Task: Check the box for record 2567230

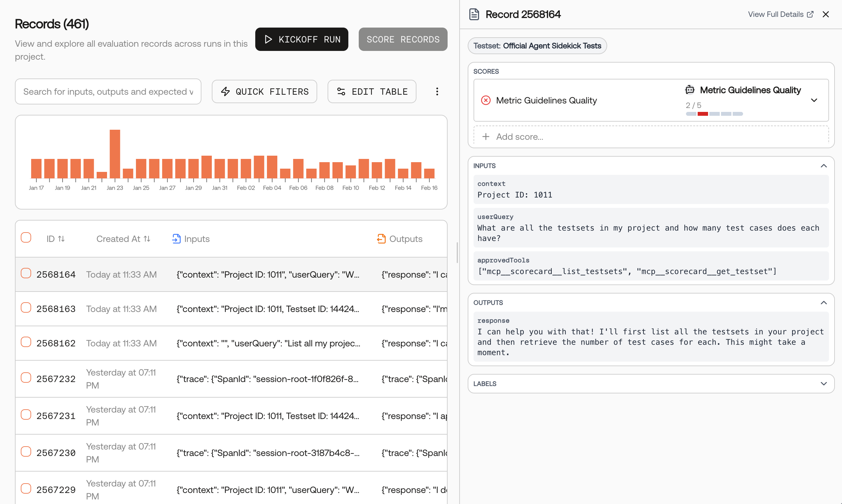Action: (x=26, y=451)
